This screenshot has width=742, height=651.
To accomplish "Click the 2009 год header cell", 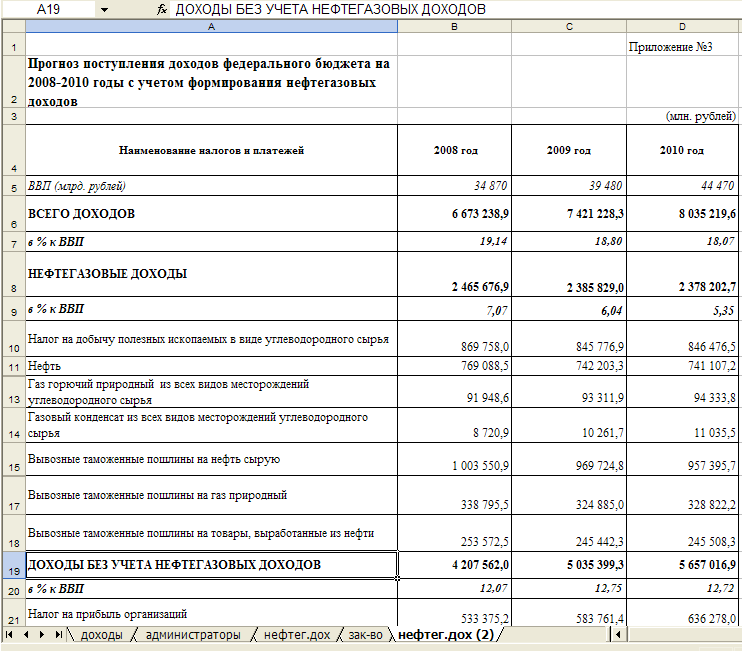I will click(569, 150).
